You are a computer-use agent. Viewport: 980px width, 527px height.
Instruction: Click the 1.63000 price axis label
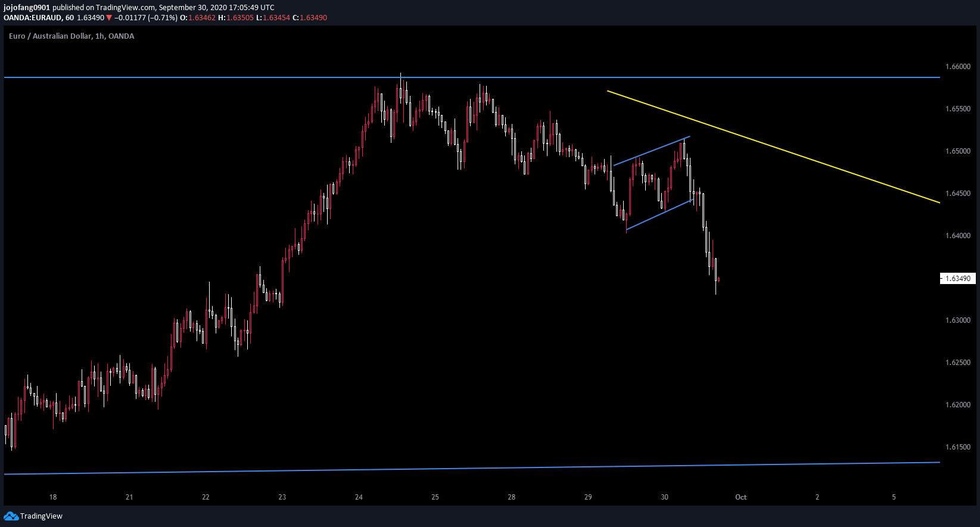pos(958,320)
